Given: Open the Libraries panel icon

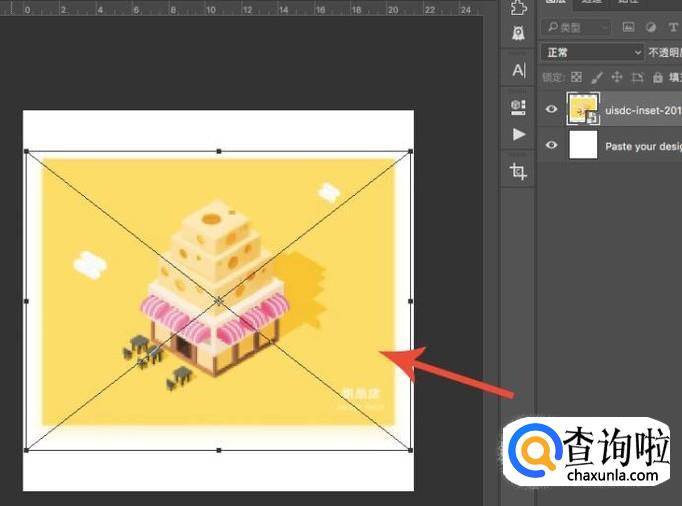Looking at the screenshot, I should click(518, 105).
